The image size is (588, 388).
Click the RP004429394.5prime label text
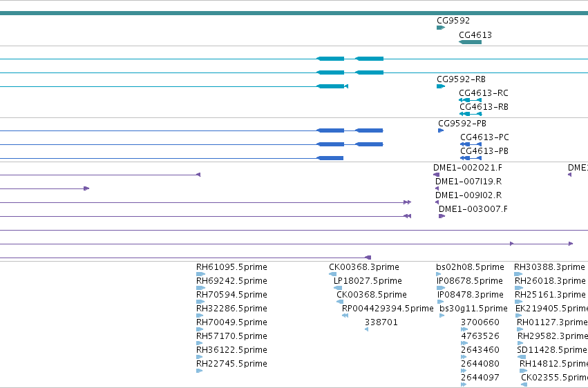tap(388, 309)
